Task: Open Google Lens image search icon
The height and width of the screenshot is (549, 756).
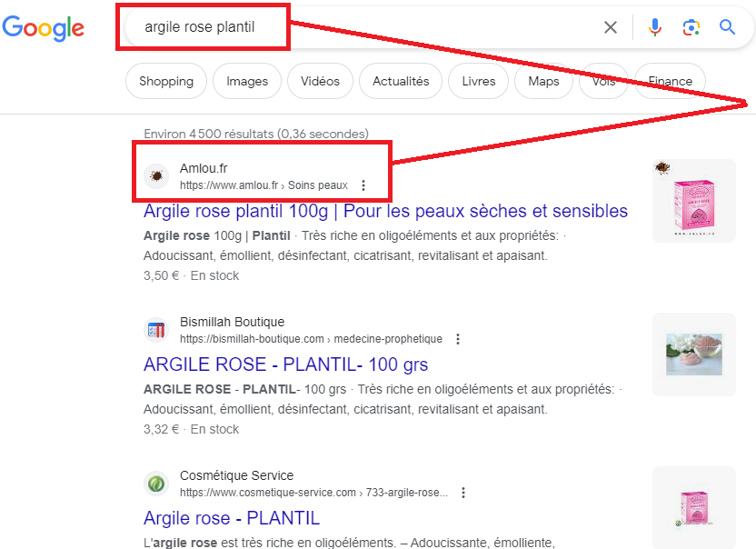Action: click(691, 27)
